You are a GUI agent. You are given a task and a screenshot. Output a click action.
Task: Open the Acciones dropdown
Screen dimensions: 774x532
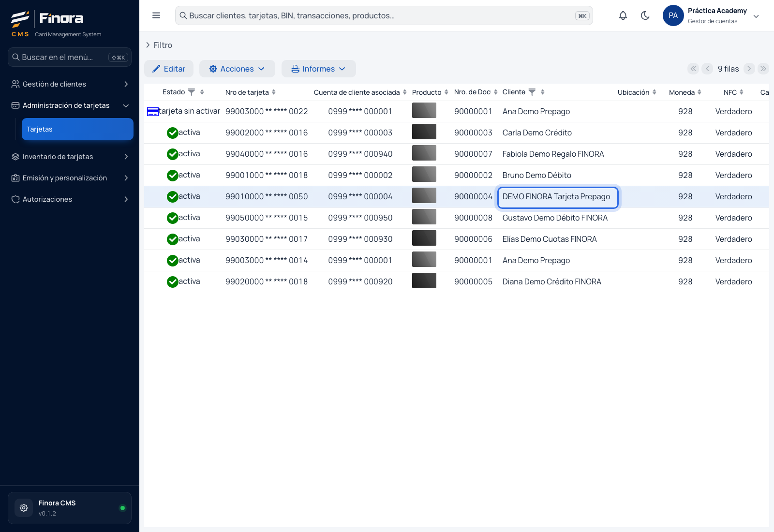coord(237,69)
